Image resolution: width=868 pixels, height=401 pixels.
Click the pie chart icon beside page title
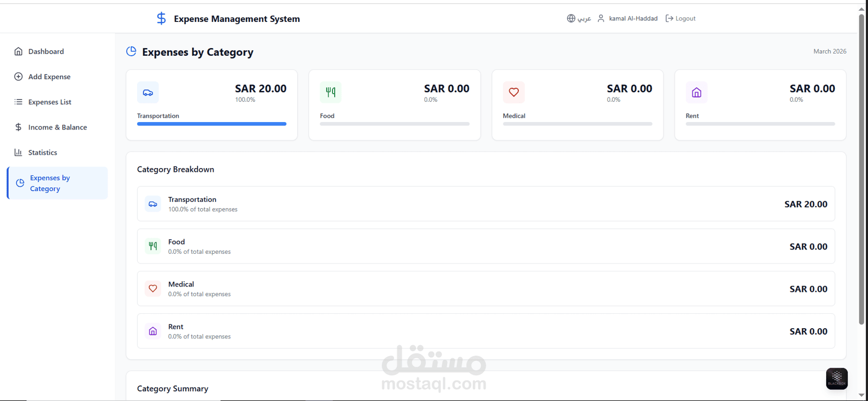[x=131, y=51]
